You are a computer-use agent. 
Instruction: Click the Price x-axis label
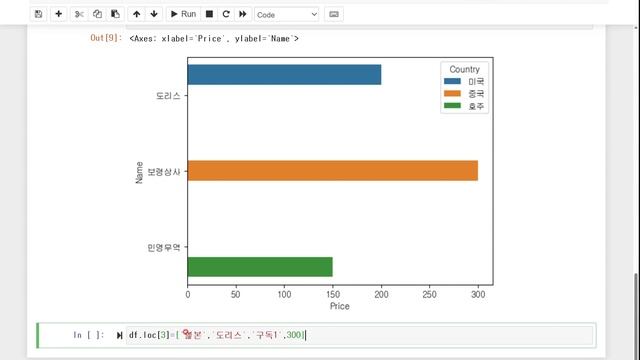click(x=340, y=306)
